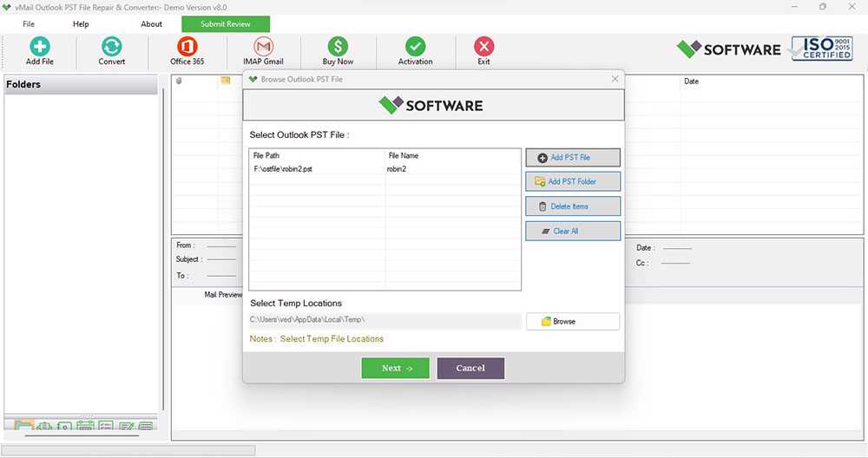Select the F:\ostfile\robin2.pst row
This screenshot has width=868, height=458.
pyautogui.click(x=385, y=169)
